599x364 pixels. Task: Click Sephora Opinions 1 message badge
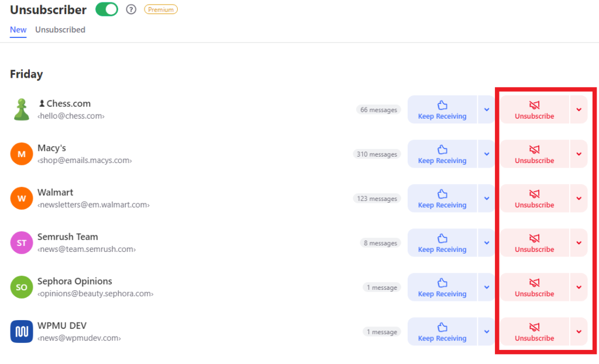click(381, 287)
